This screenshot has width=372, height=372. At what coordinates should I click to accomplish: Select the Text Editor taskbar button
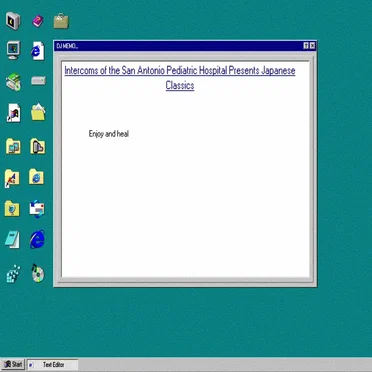tap(52, 365)
